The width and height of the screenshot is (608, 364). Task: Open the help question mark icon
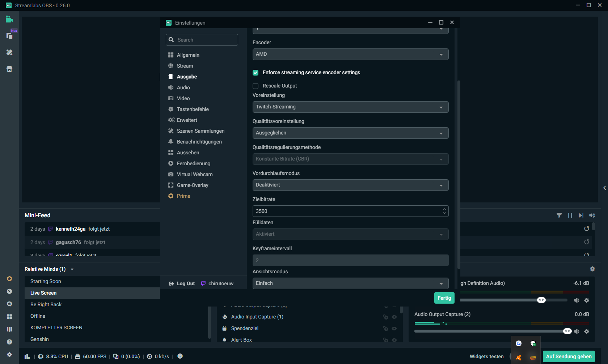coord(9,342)
